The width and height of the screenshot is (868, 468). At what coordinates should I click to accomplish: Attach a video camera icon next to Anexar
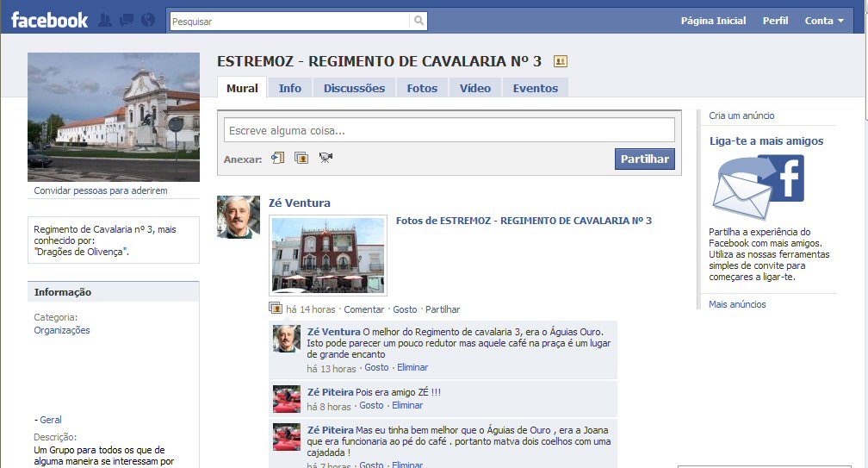[325, 158]
